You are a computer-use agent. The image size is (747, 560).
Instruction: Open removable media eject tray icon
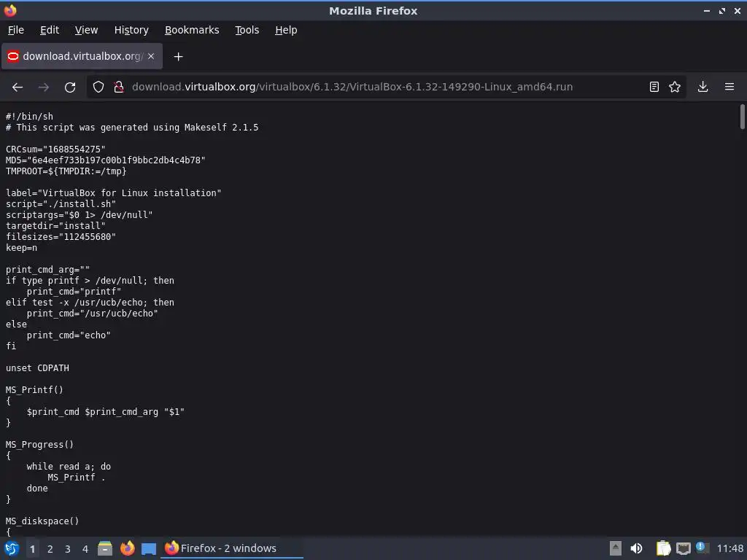pyautogui.click(x=616, y=548)
